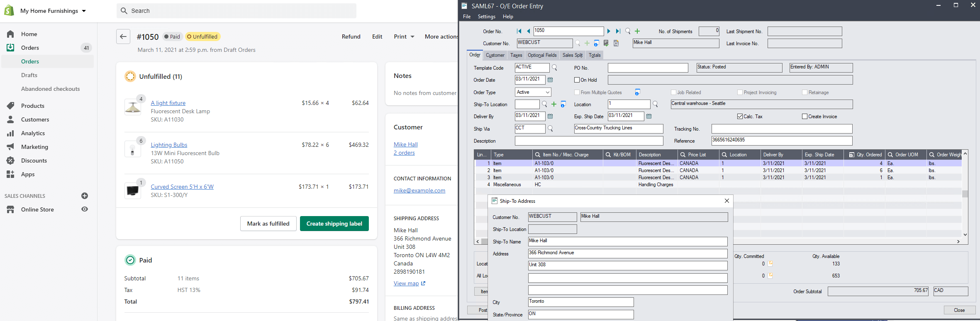Check the Create Invoice checkbox
The image size is (980, 321).
point(804,117)
